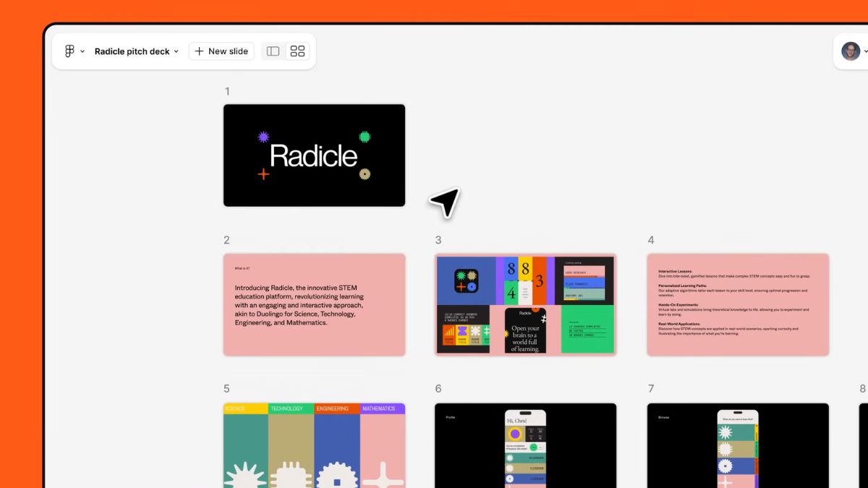This screenshot has height=488, width=868.
Task: Add a New slide
Action: (x=221, y=51)
